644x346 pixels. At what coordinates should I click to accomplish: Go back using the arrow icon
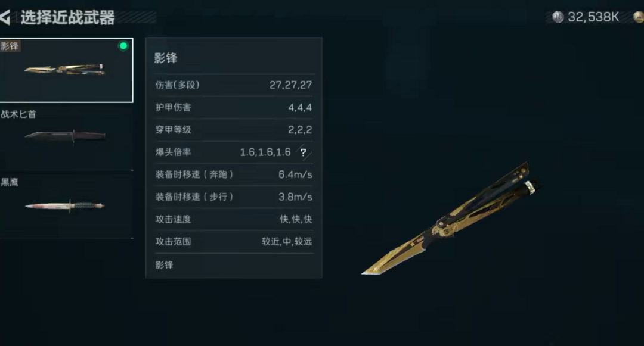click(x=5, y=18)
